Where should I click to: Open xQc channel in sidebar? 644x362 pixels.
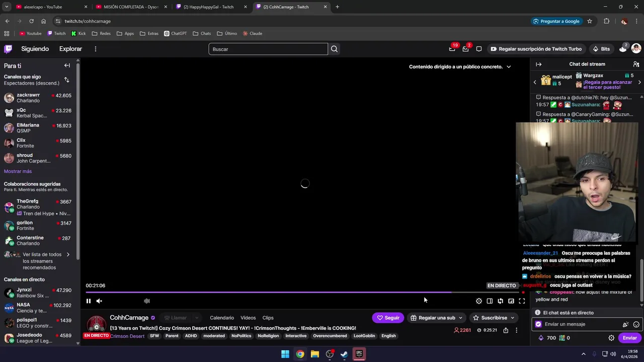[x=38, y=113]
